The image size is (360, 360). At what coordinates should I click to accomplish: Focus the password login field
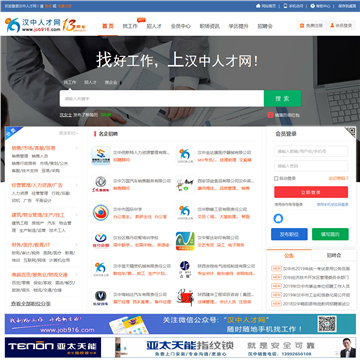pyautogui.click(x=311, y=166)
